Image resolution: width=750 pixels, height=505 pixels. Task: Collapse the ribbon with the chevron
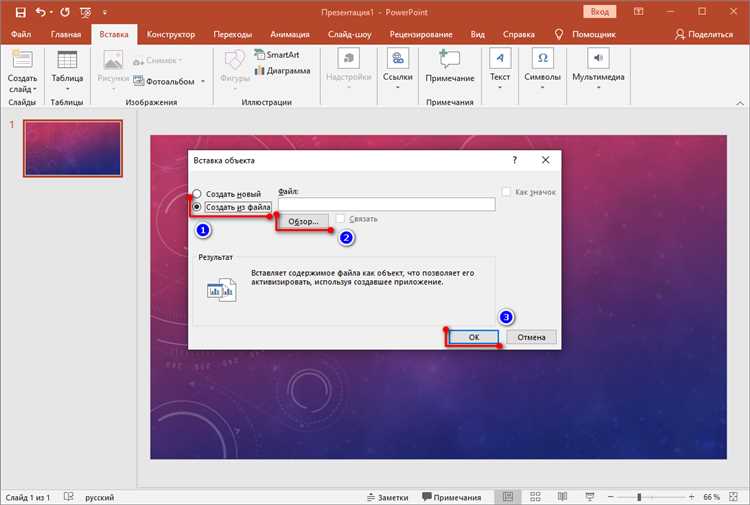pyautogui.click(x=739, y=103)
